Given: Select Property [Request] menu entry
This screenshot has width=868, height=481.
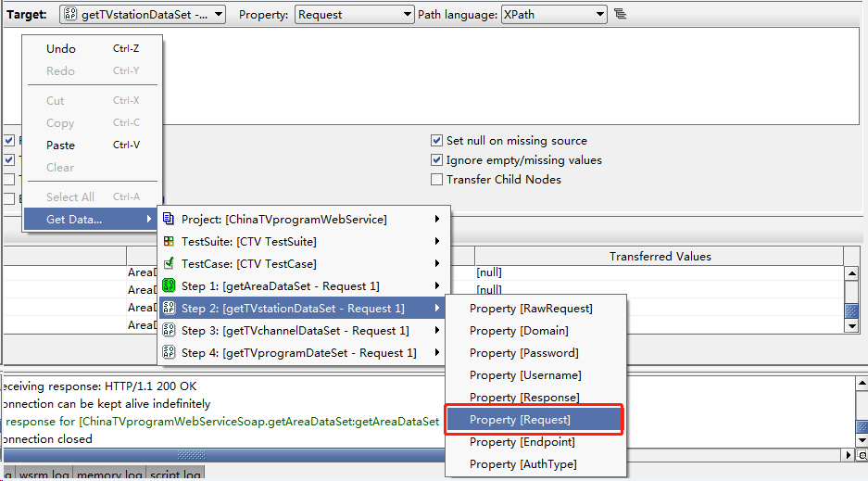Looking at the screenshot, I should coord(535,420).
